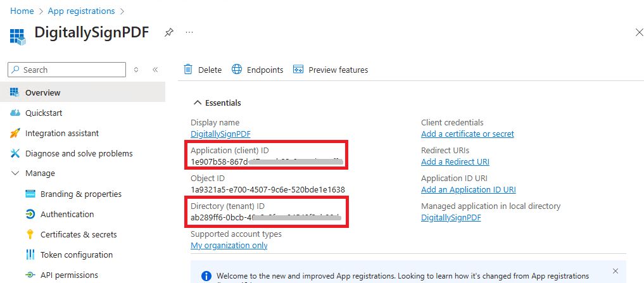Click the Delete toolbar label
This screenshot has height=283, width=644.
(210, 70)
